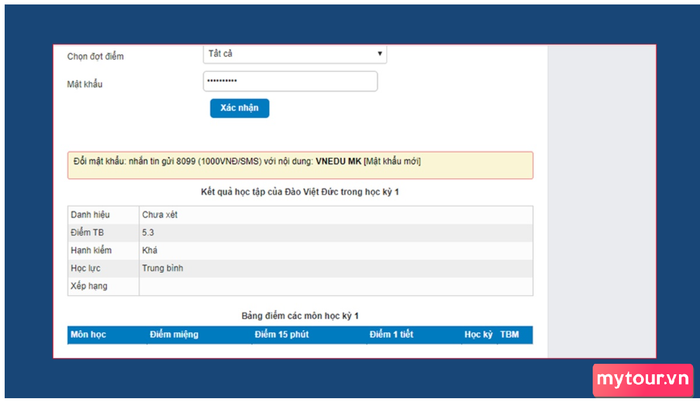Select the 'Hạnh kiểm' row label
This screenshot has height=405, width=700.
pyautogui.click(x=91, y=251)
